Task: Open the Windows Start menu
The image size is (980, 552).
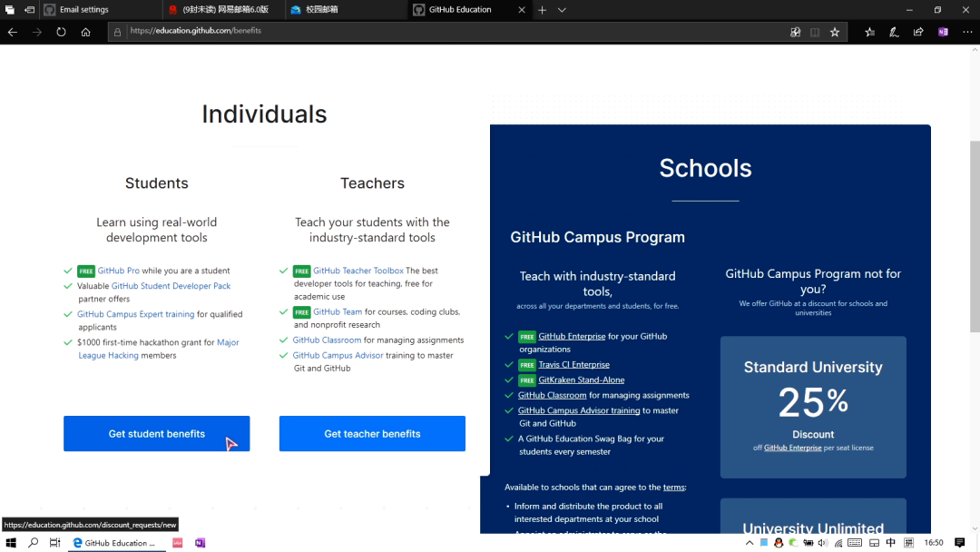Action: [11, 543]
